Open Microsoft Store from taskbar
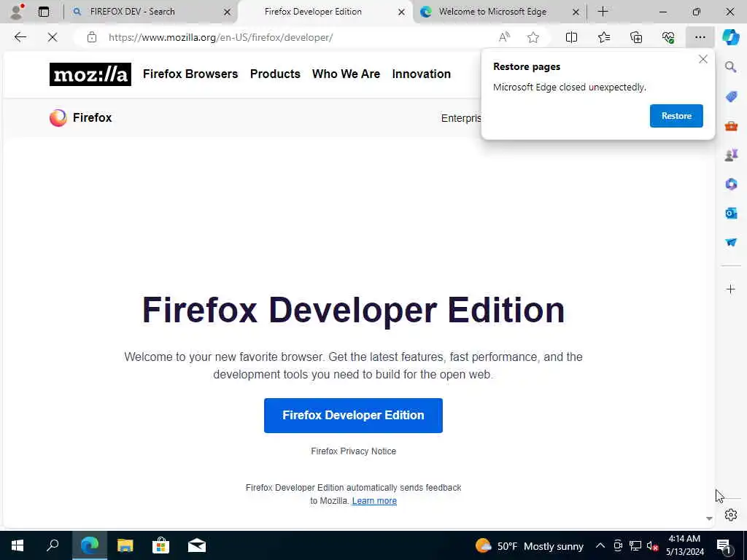Image resolution: width=747 pixels, height=560 pixels. tap(161, 545)
